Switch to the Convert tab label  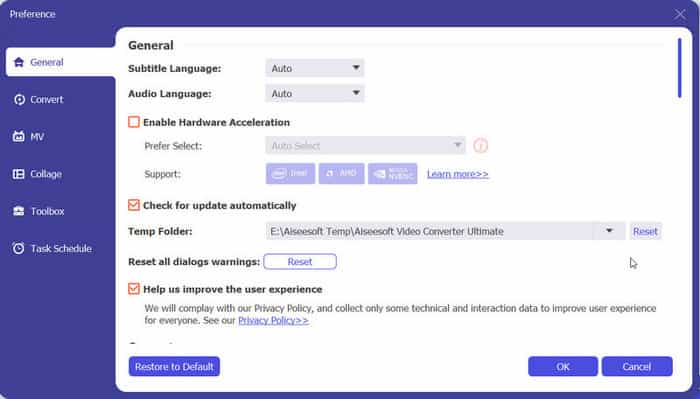(x=47, y=100)
